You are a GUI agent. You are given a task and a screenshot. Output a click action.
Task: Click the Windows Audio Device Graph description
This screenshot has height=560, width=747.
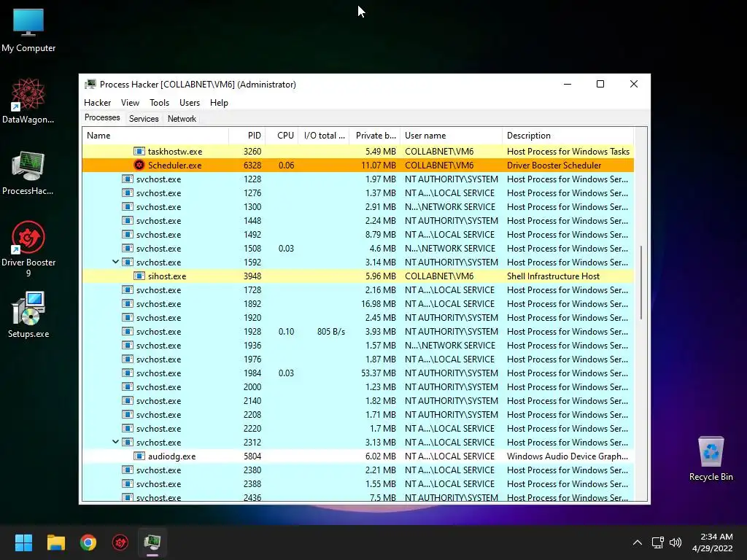(568, 456)
